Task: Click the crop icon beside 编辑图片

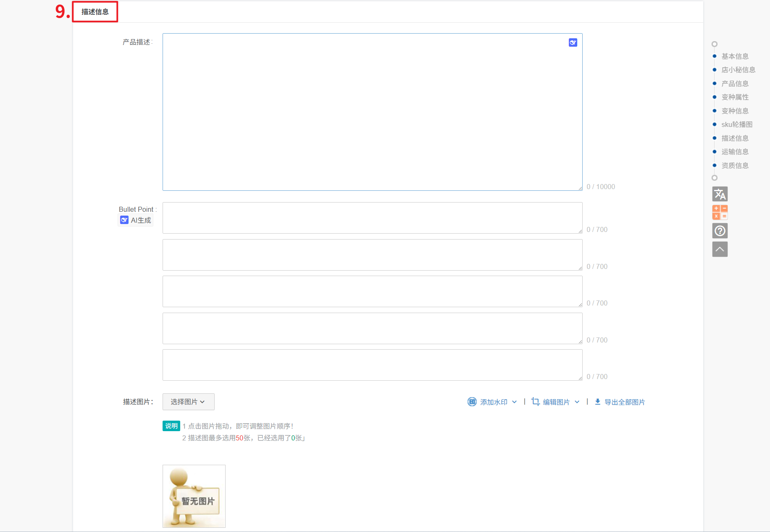Action: [x=535, y=402]
